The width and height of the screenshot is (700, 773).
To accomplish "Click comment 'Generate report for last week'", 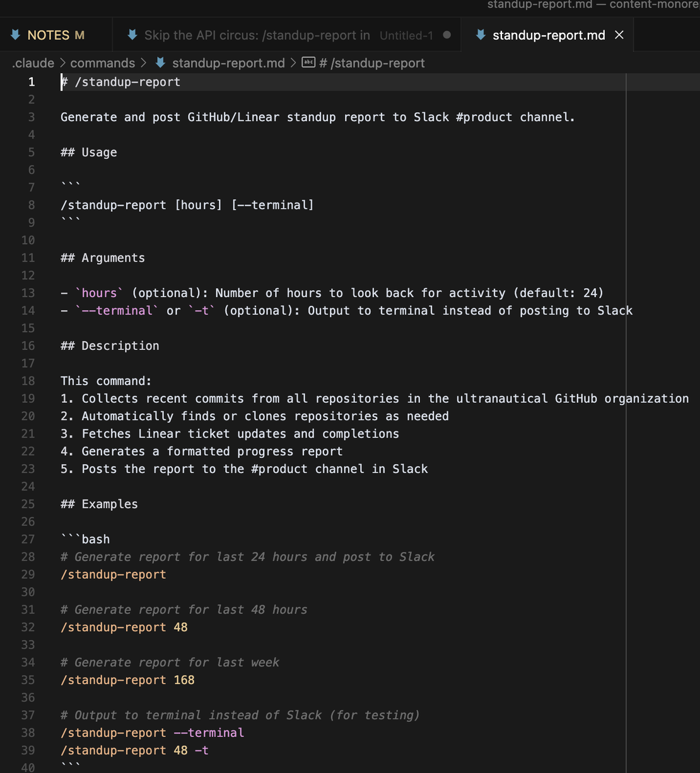I will tap(170, 663).
